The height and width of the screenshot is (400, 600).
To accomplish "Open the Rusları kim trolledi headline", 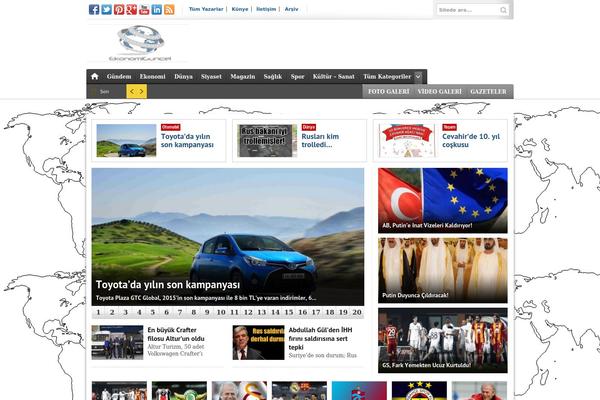I will tap(320, 140).
